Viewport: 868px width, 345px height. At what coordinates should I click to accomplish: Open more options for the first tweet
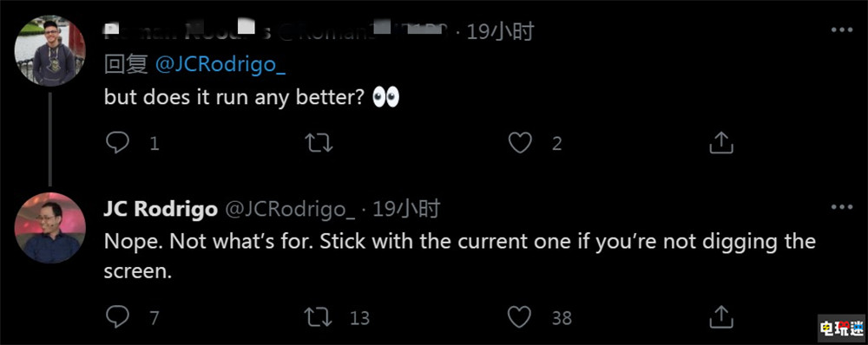pos(842,31)
